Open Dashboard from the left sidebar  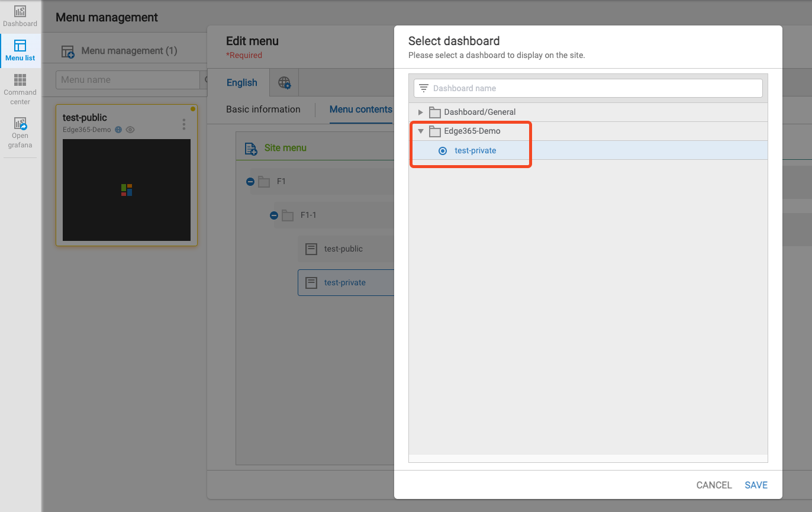pyautogui.click(x=20, y=16)
